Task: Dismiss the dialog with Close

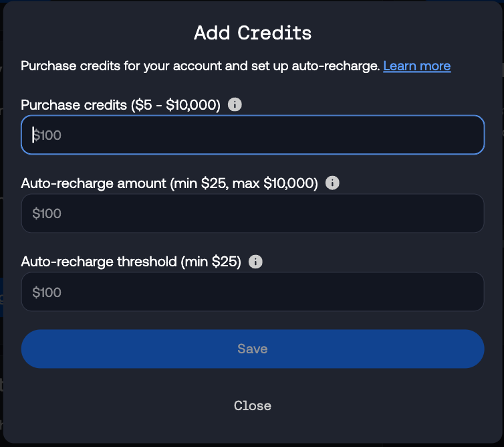Action: (x=253, y=406)
